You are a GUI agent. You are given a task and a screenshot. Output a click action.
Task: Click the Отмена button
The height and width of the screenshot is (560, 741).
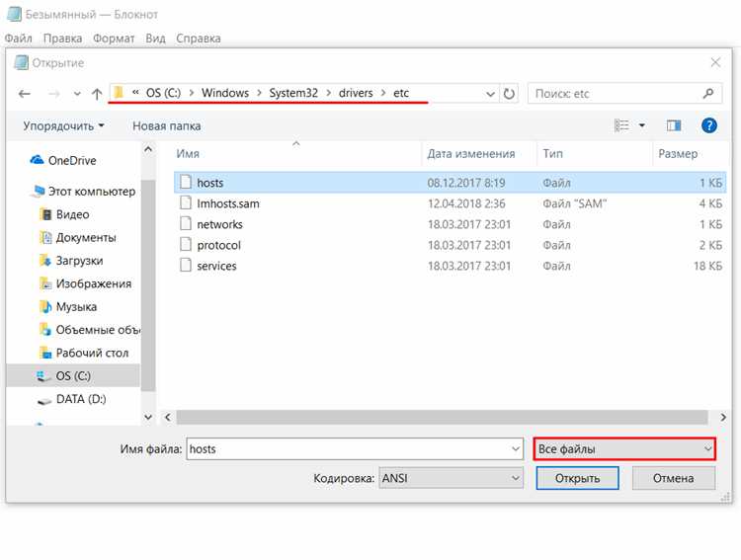tap(674, 478)
